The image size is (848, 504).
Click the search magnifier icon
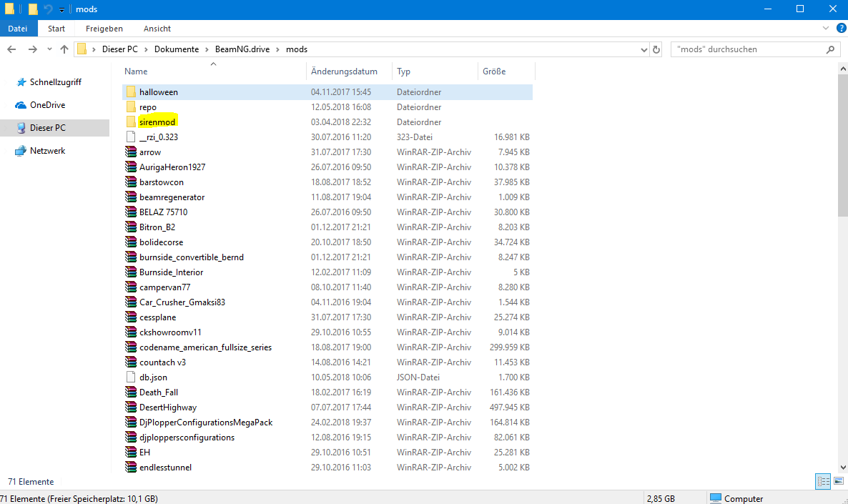point(830,49)
